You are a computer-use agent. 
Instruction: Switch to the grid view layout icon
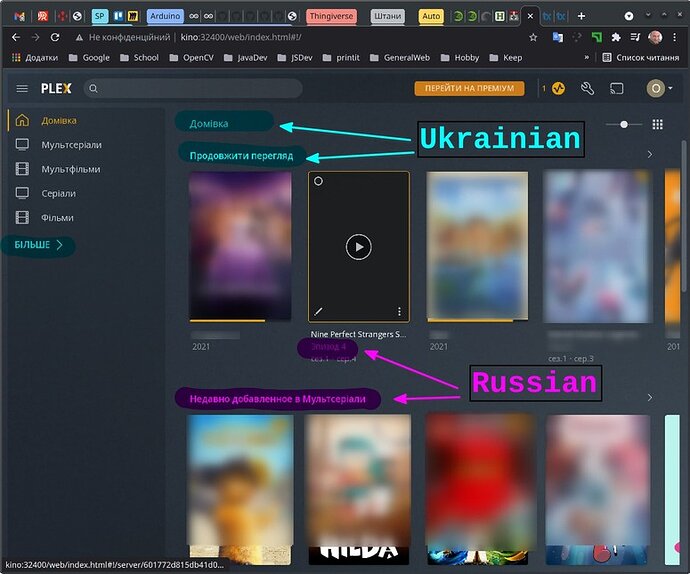click(657, 125)
